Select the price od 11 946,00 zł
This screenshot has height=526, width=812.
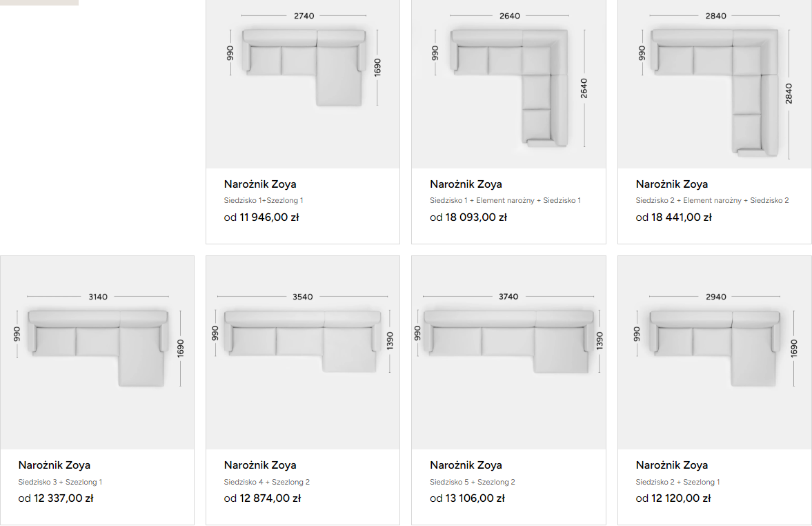(261, 217)
